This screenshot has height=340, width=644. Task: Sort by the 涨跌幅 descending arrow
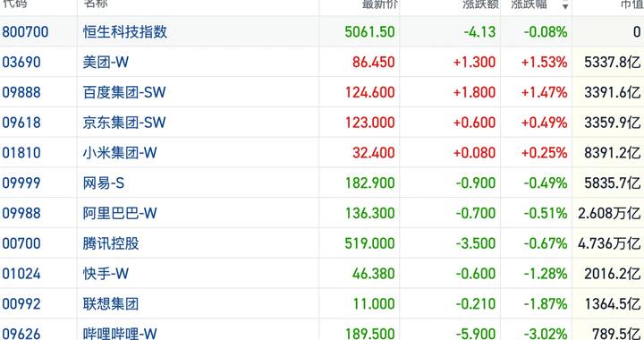[565, 6]
